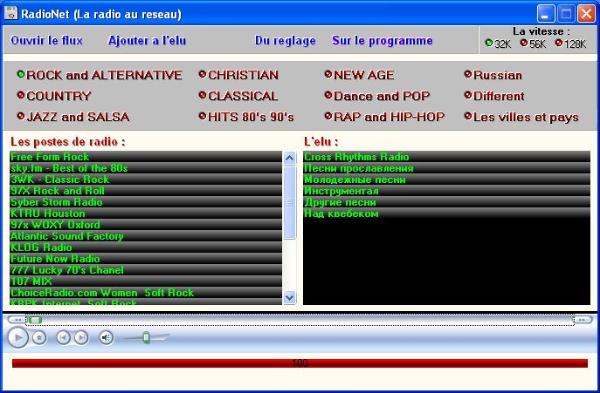Image resolution: width=600 pixels, height=393 pixels.
Task: Click station list scroll up arrow
Action: click(290, 158)
